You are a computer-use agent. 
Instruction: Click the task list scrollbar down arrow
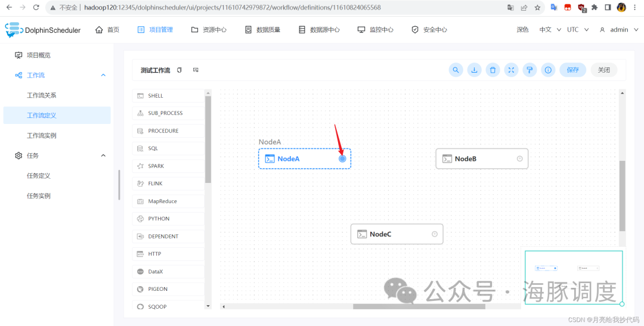(208, 306)
